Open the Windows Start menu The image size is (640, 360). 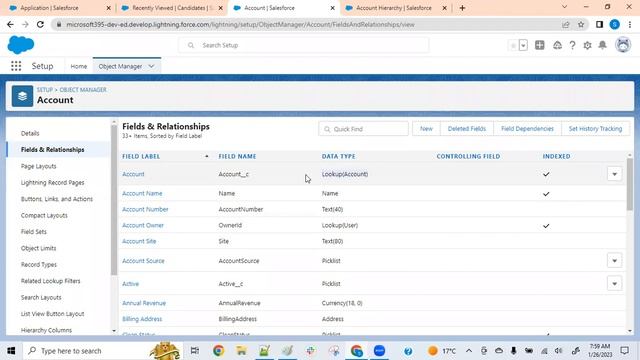pos(11,351)
